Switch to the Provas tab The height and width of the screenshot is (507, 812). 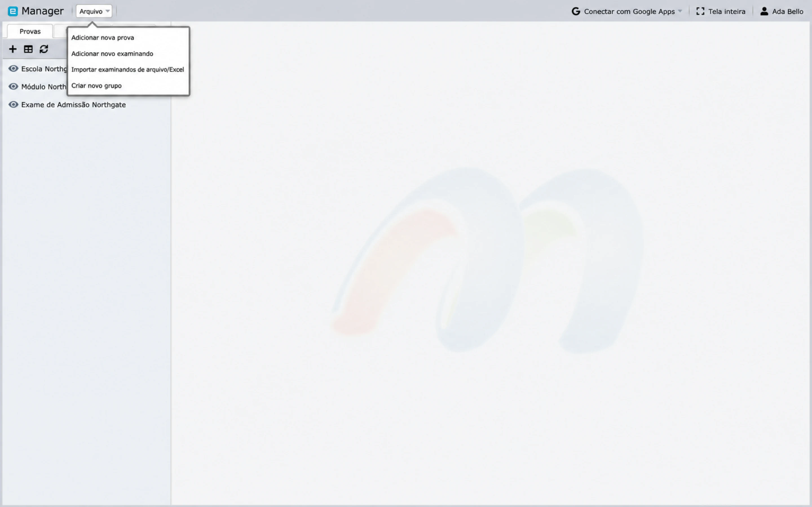30,31
